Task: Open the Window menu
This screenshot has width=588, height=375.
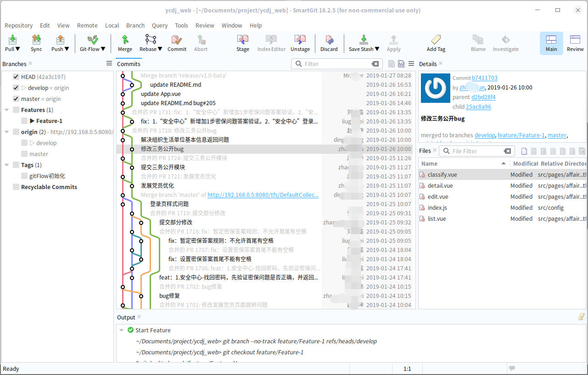Action: click(x=232, y=25)
